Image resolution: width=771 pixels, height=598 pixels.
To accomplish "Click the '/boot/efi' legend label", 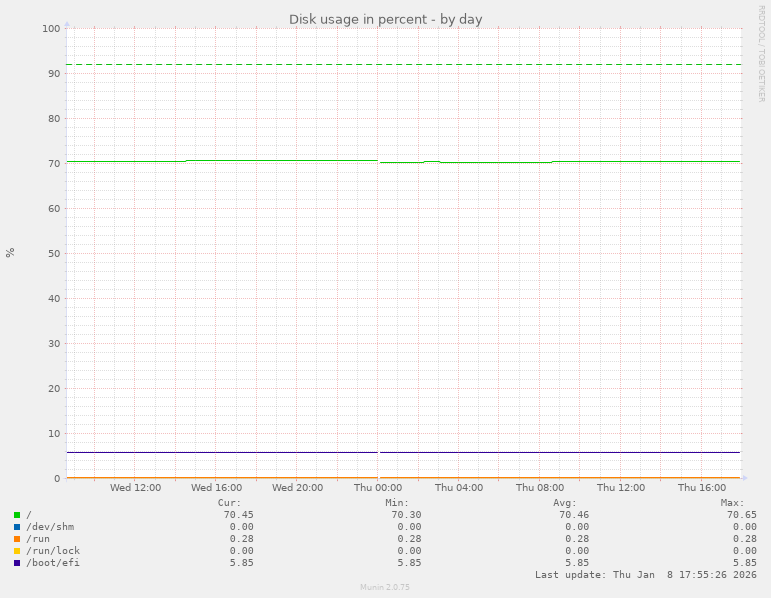I will (x=53, y=563).
